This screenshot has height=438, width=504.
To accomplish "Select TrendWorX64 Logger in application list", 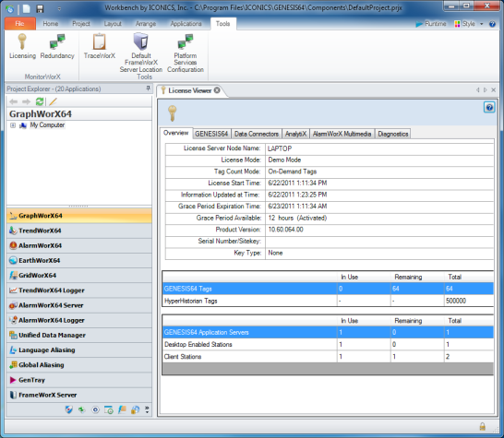I will point(79,290).
